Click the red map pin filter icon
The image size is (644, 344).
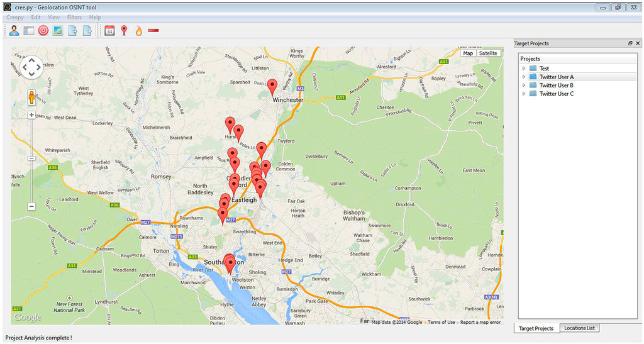coord(124,30)
